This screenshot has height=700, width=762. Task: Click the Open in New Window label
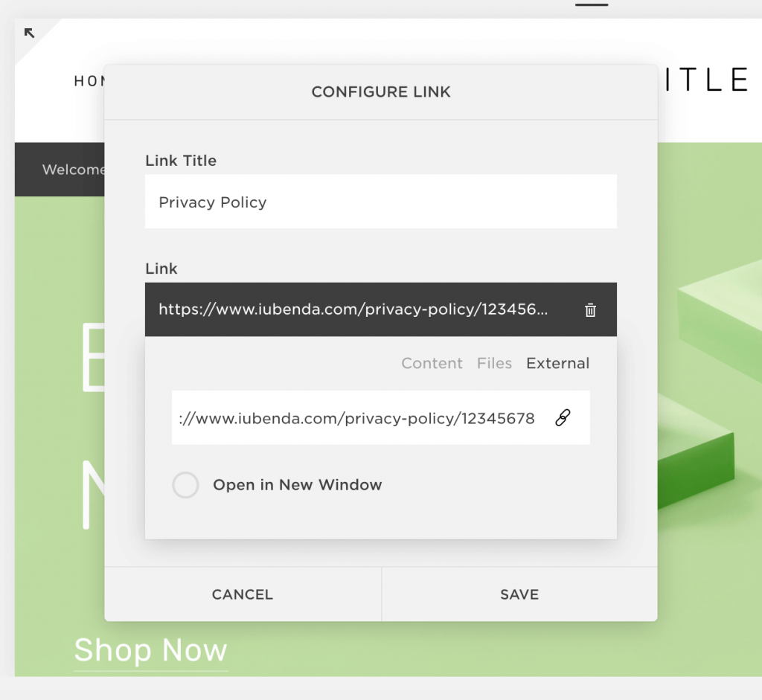click(x=298, y=485)
